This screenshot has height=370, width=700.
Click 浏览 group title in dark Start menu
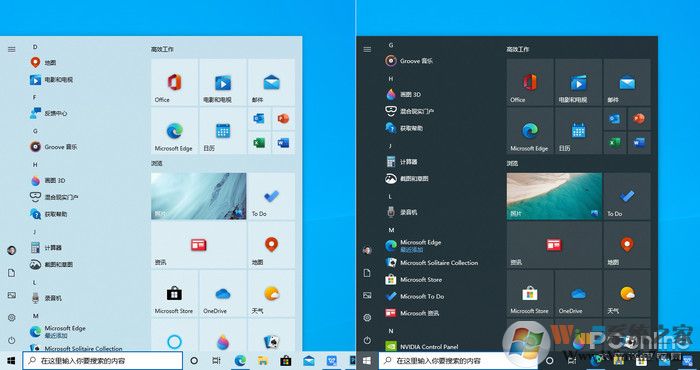click(x=512, y=163)
